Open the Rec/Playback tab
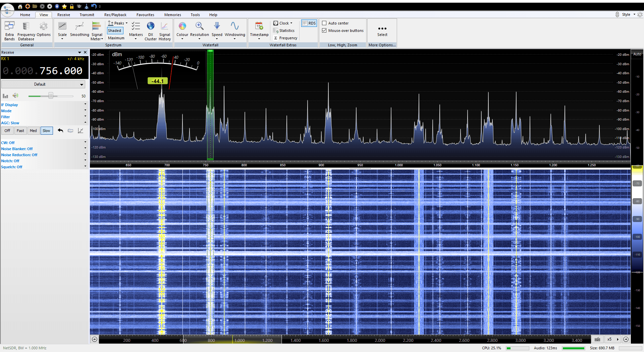644x352 pixels. tap(115, 15)
